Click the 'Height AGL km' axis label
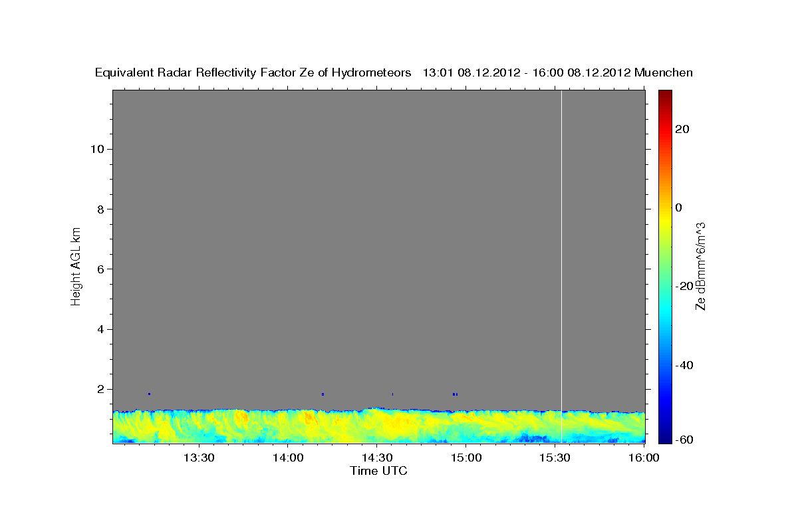The height and width of the screenshot is (532, 798). click(76, 265)
